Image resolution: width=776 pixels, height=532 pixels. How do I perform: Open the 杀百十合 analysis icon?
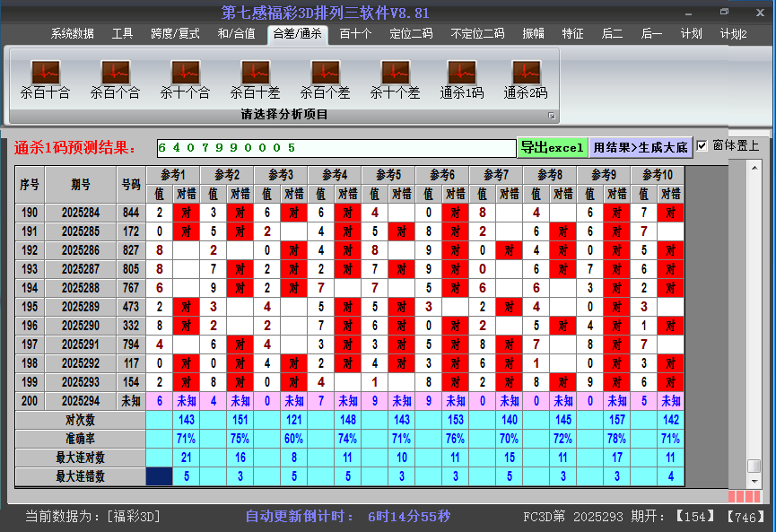point(45,79)
